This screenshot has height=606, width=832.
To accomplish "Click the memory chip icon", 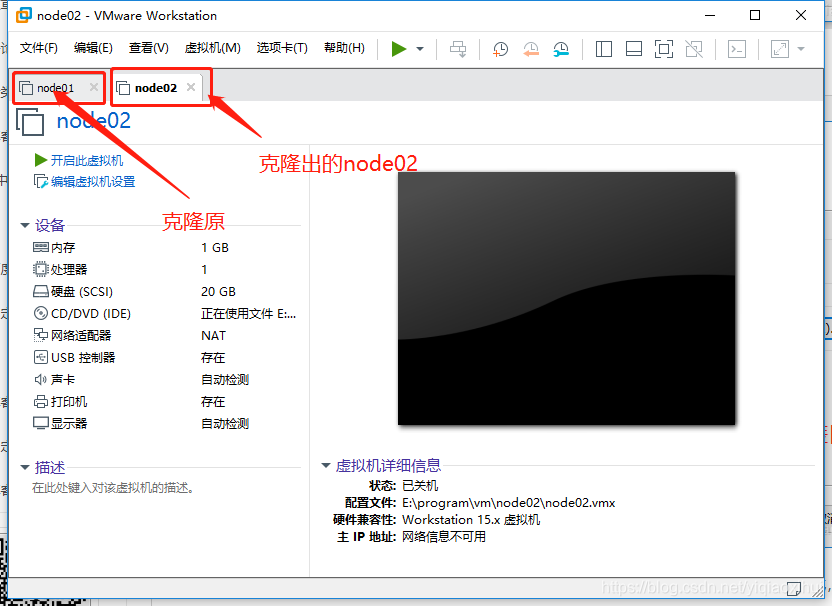I will tap(41, 247).
